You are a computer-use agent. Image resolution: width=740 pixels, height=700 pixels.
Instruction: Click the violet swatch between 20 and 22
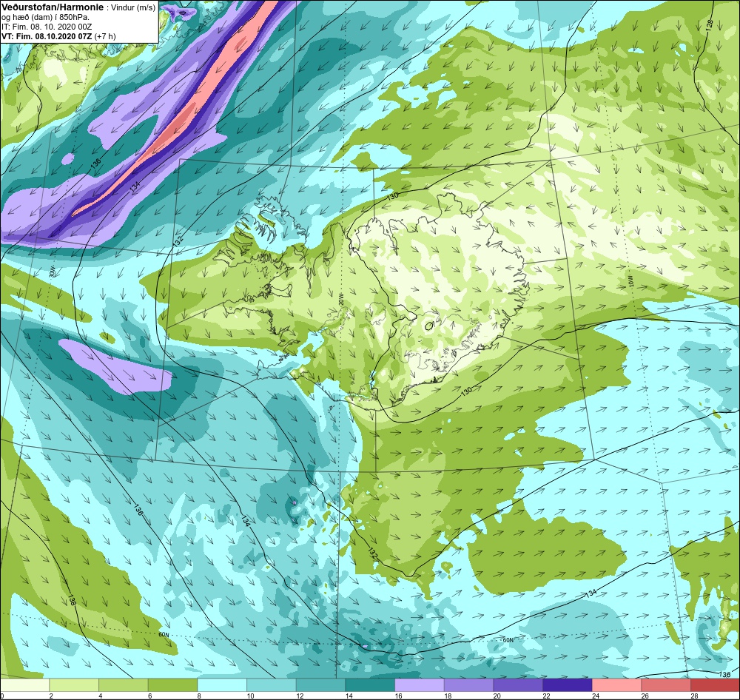click(518, 685)
